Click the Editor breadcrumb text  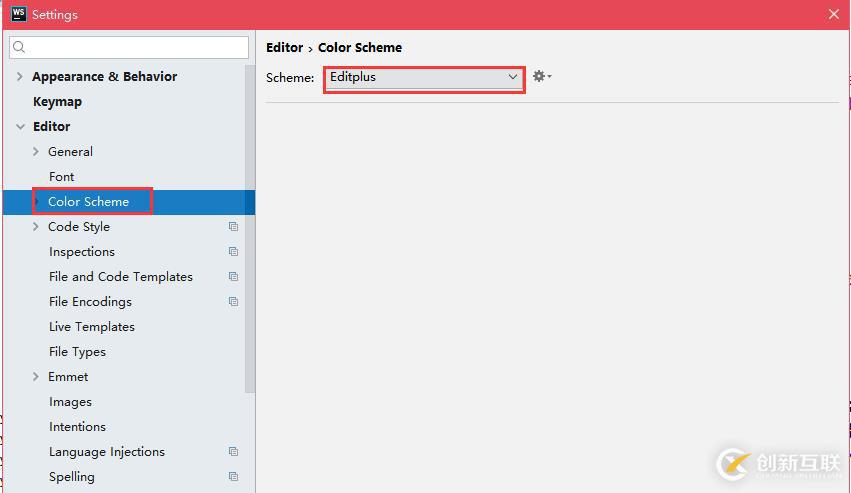coord(284,47)
